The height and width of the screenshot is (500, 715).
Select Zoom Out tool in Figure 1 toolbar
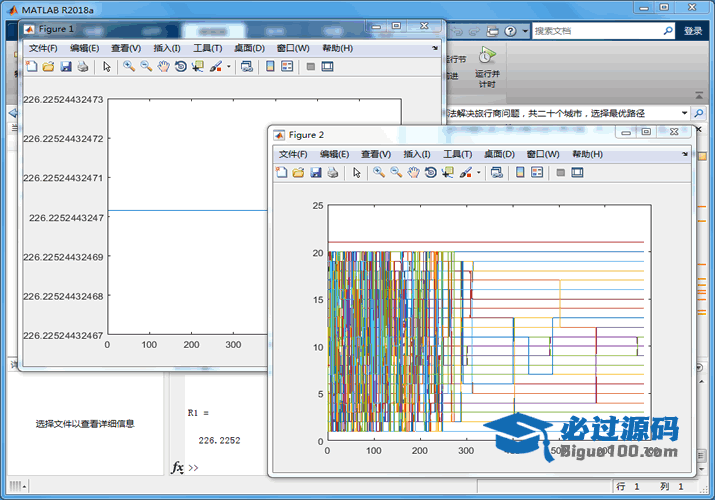pos(146,67)
